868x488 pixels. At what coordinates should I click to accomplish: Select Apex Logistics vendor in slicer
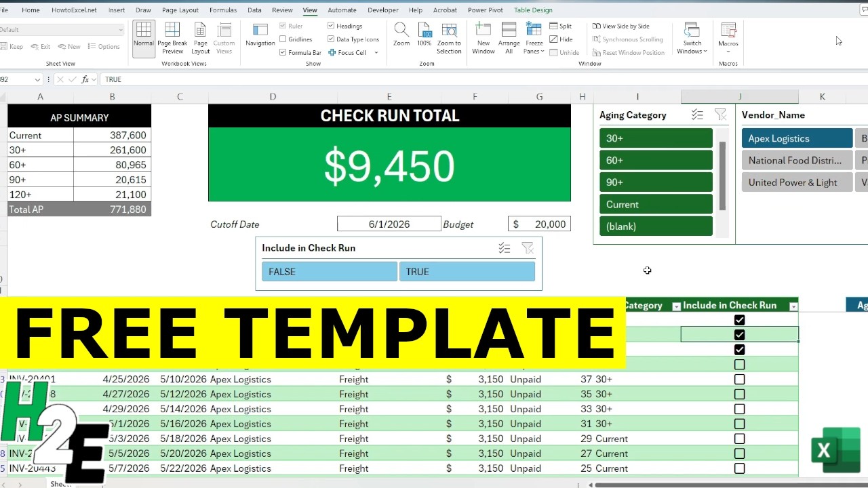(x=797, y=138)
